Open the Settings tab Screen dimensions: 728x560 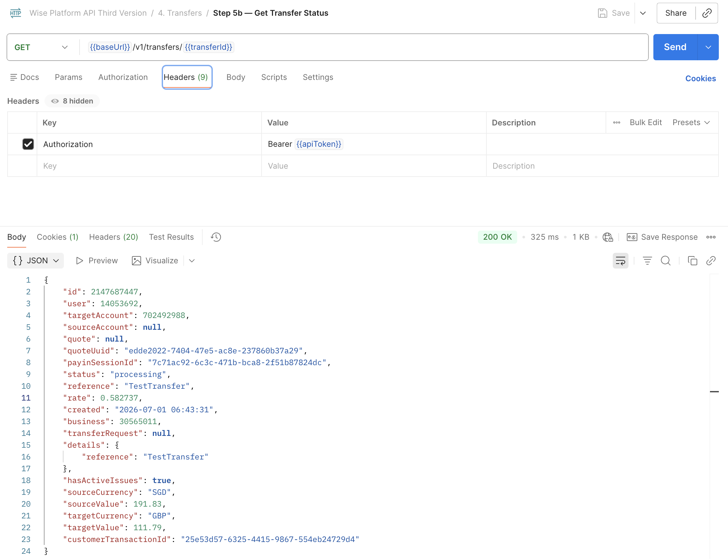(318, 77)
